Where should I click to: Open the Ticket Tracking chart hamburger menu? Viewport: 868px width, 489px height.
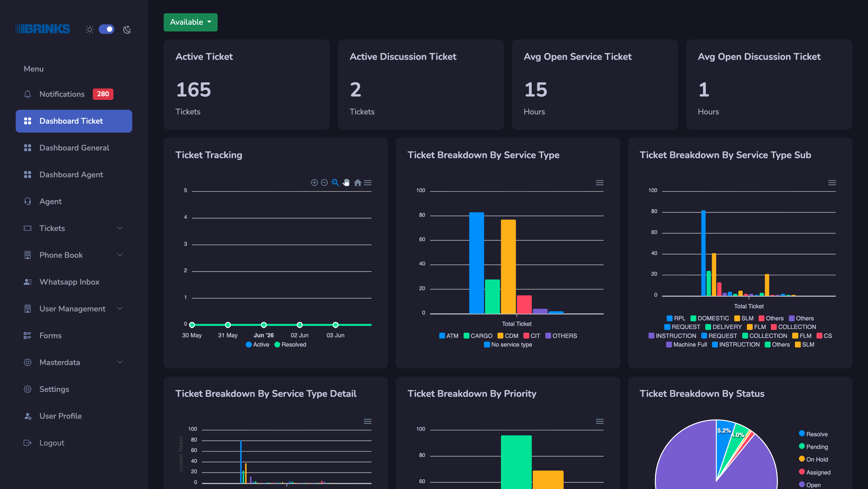[x=368, y=182]
